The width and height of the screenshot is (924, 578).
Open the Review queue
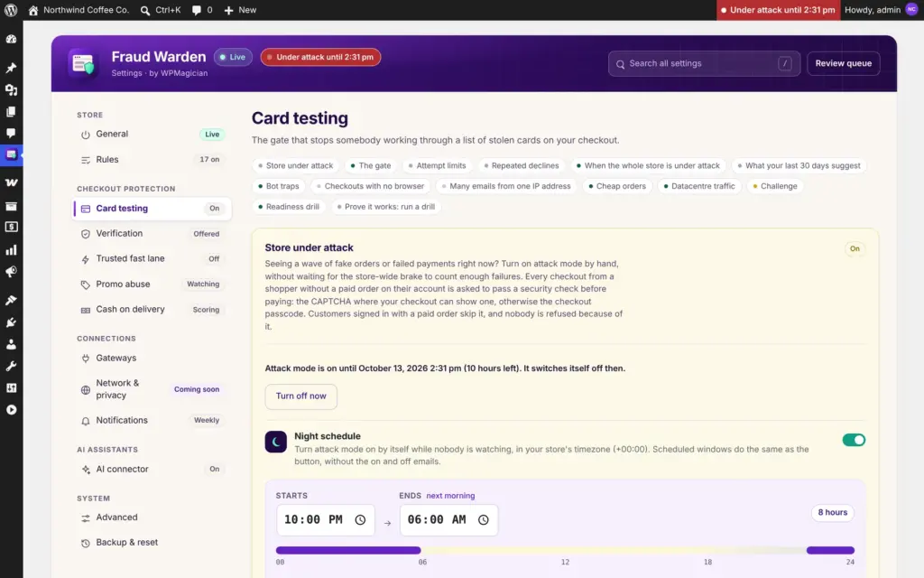[844, 64]
